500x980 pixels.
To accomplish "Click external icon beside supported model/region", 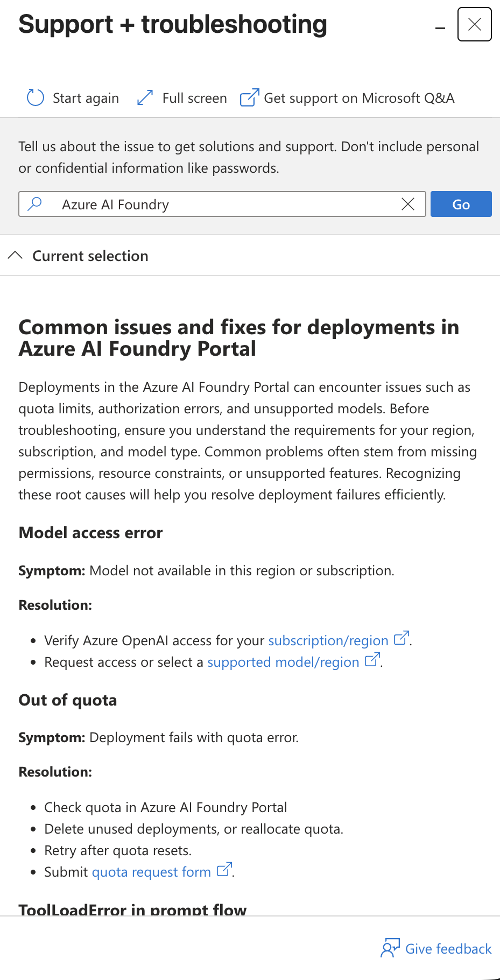I will 372,660.
